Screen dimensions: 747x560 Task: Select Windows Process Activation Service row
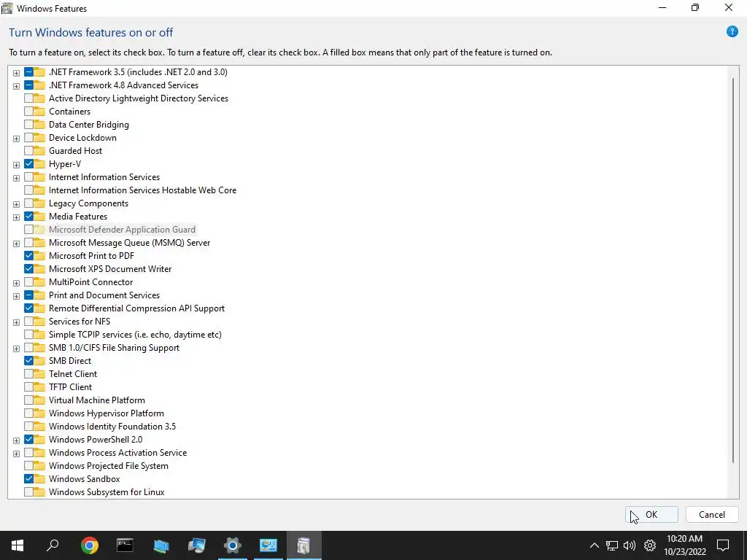point(117,453)
